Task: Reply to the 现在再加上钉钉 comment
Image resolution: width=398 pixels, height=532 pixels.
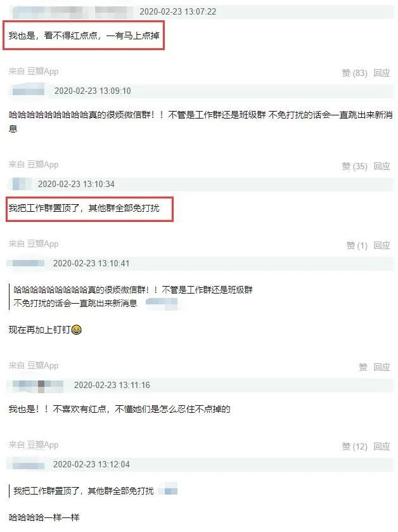Action: (382, 367)
